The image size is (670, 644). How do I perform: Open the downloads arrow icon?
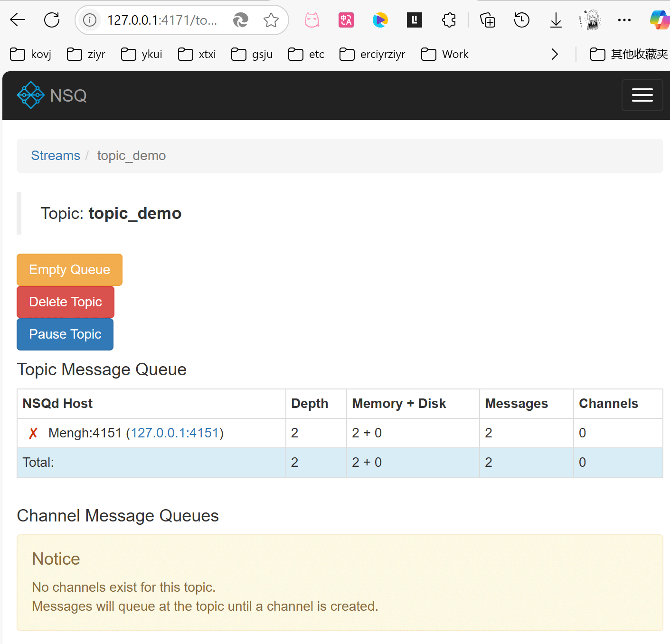click(556, 20)
